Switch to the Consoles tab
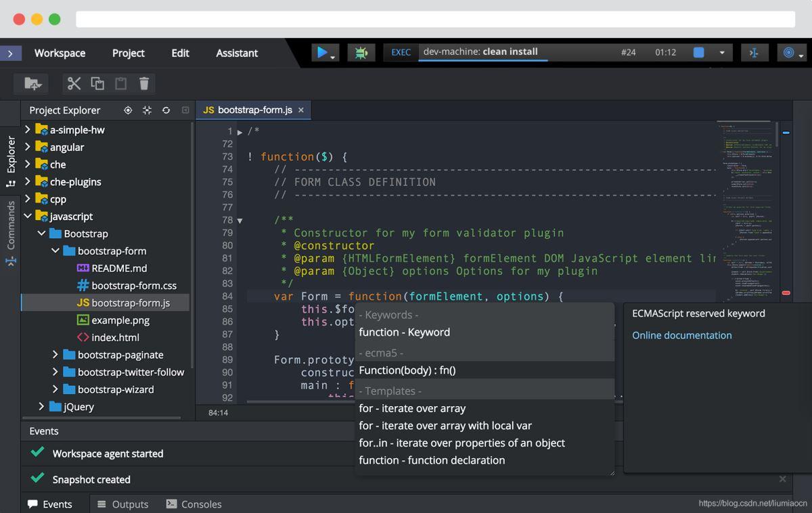Screen dimensions: 812x513 (x=194, y=504)
